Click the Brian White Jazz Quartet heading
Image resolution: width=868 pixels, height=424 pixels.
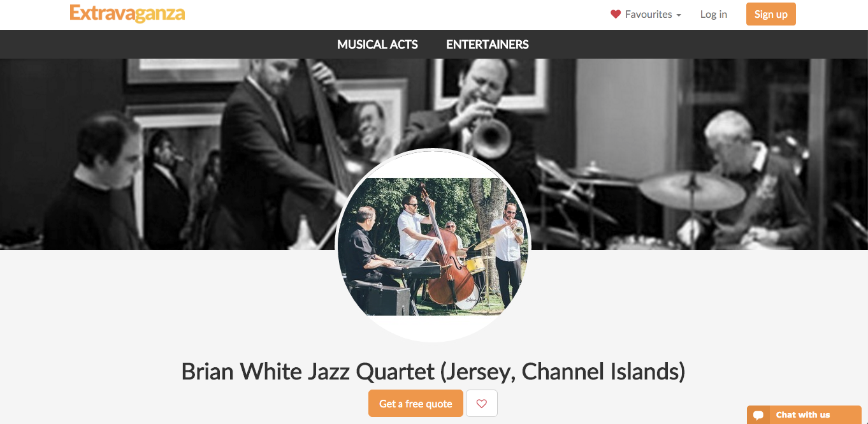point(433,371)
